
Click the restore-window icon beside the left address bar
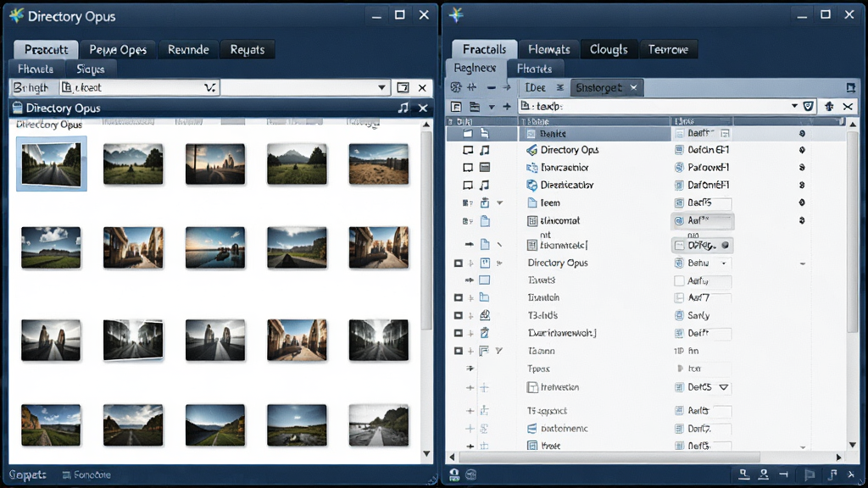pyautogui.click(x=403, y=87)
